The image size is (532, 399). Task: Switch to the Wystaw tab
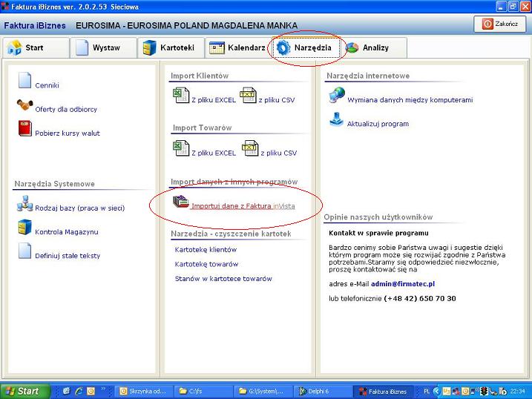click(103, 47)
